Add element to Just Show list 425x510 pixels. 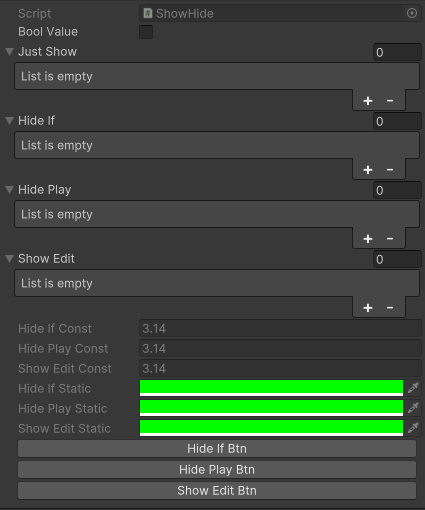368,101
